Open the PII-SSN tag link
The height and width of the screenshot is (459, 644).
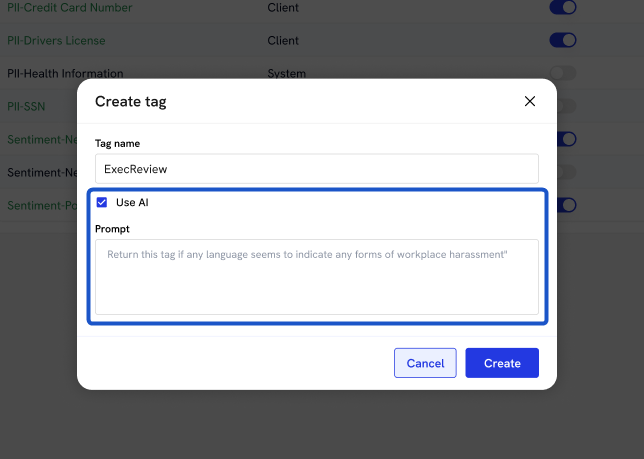[26, 106]
